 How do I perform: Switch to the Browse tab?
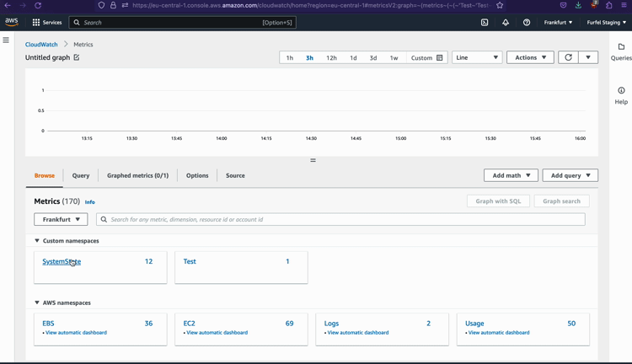[45, 175]
